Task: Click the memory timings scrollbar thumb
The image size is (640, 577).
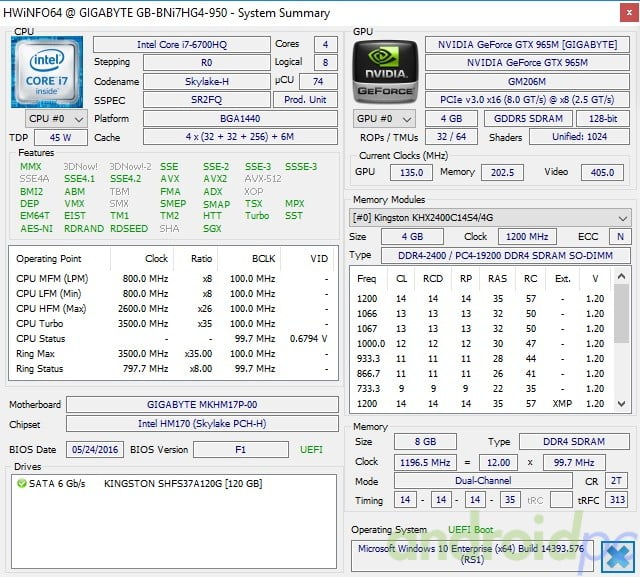Action: tap(621, 313)
